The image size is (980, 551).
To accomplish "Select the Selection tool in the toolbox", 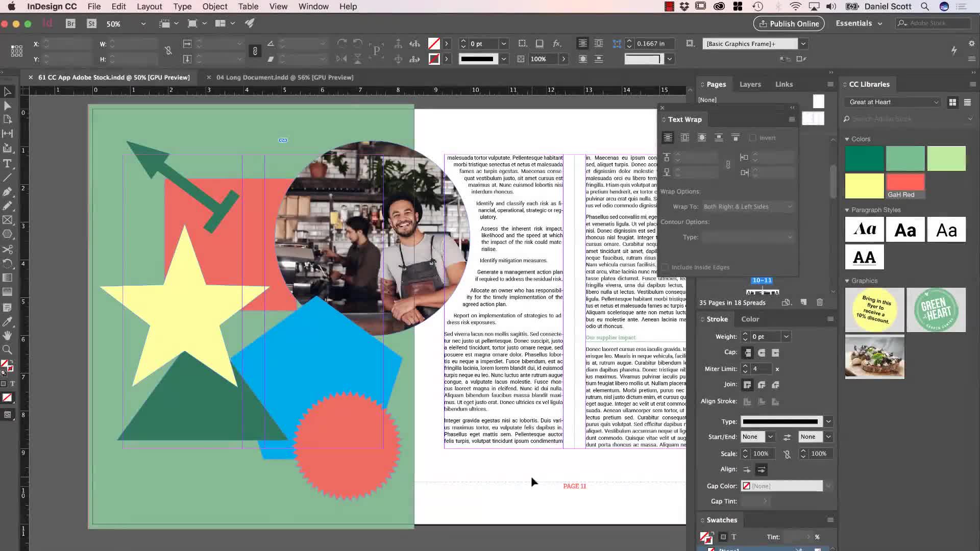I will pos(8,92).
